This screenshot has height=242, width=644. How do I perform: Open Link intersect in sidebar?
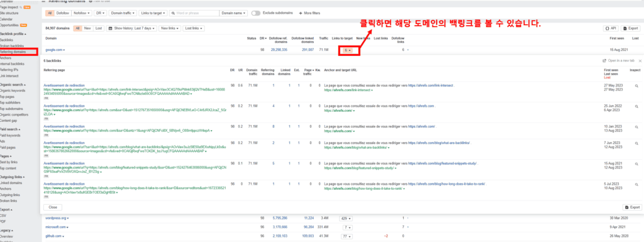(9, 76)
